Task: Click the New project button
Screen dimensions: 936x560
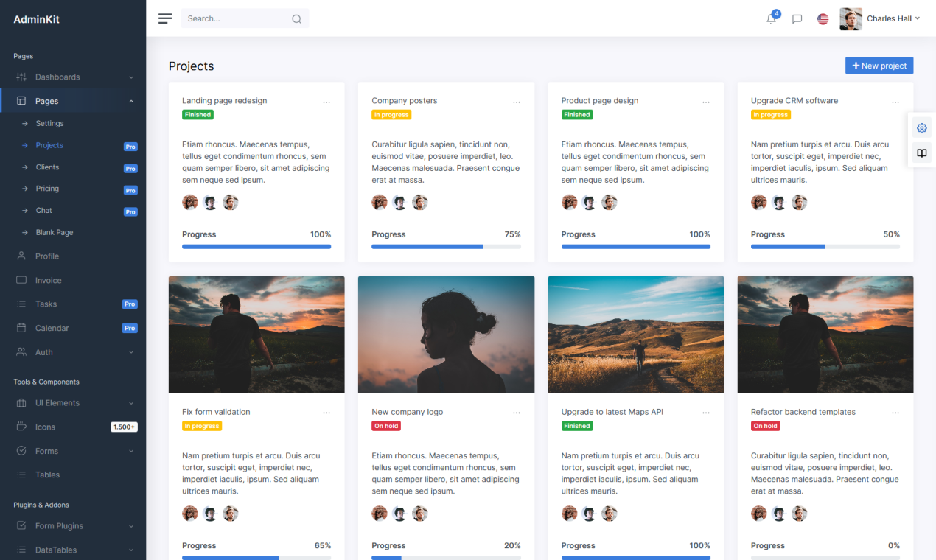Action: pyautogui.click(x=879, y=65)
